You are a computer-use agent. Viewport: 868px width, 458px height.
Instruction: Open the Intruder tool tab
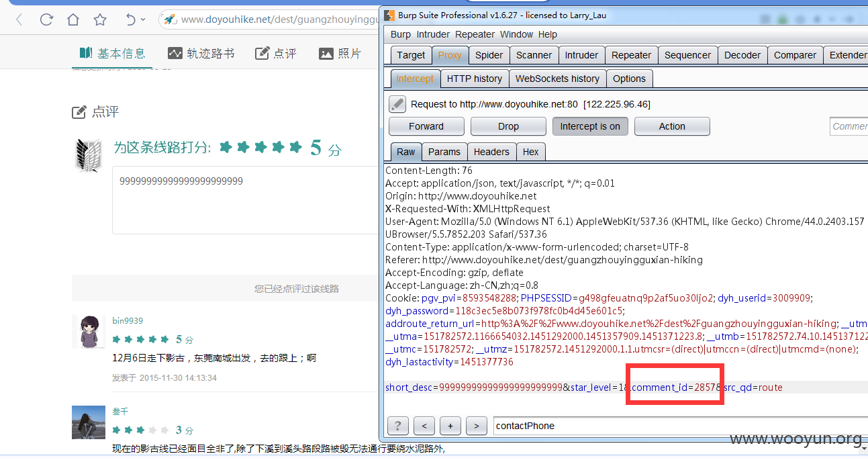click(x=581, y=55)
